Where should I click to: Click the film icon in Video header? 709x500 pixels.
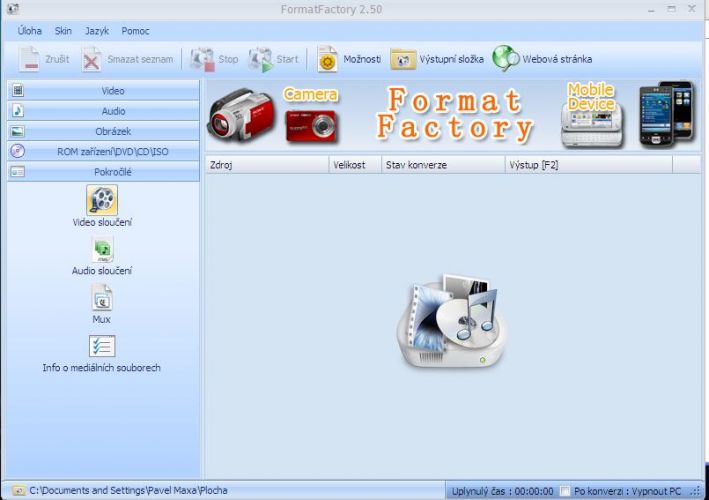coord(18,90)
